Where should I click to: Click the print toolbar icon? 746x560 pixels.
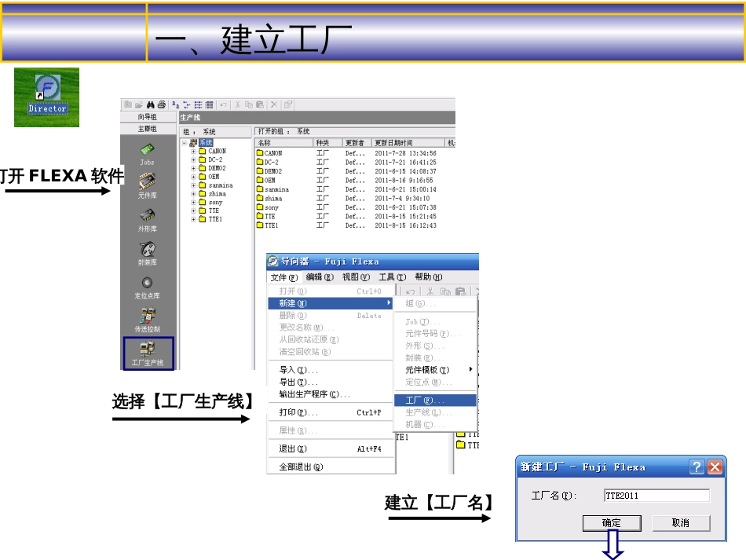[162, 104]
